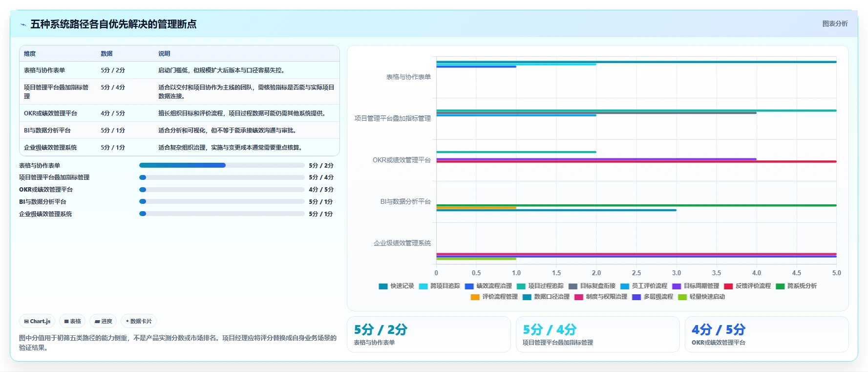Click the 表格与协作表单 progress bar
Image resolution: width=868 pixels, height=372 pixels.
[x=222, y=165]
